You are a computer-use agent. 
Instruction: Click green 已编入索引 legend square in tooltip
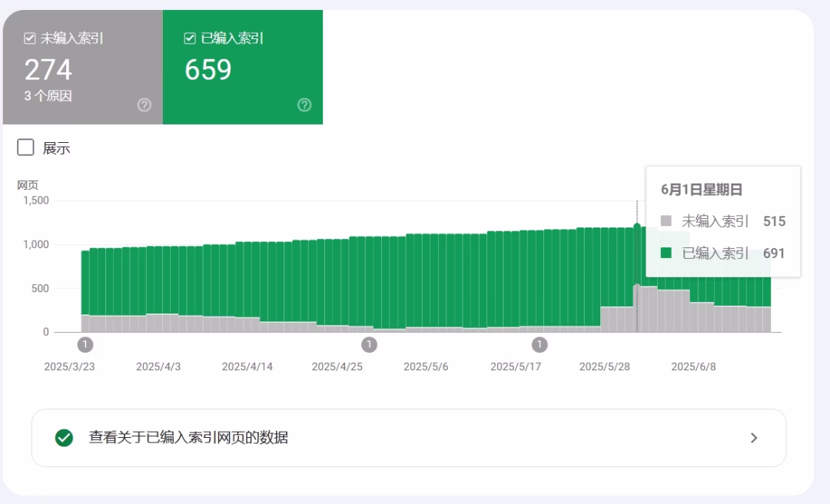(666, 253)
